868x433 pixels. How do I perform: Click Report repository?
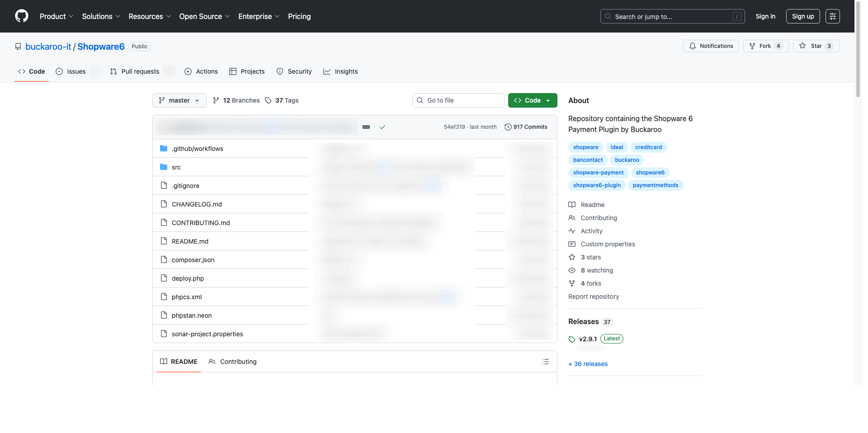click(x=594, y=297)
